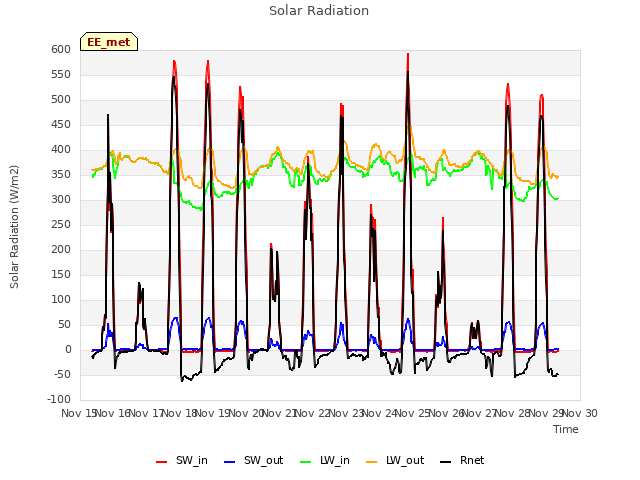
Task: Click the 100 y-axis tick label
Action: [x=61, y=300]
